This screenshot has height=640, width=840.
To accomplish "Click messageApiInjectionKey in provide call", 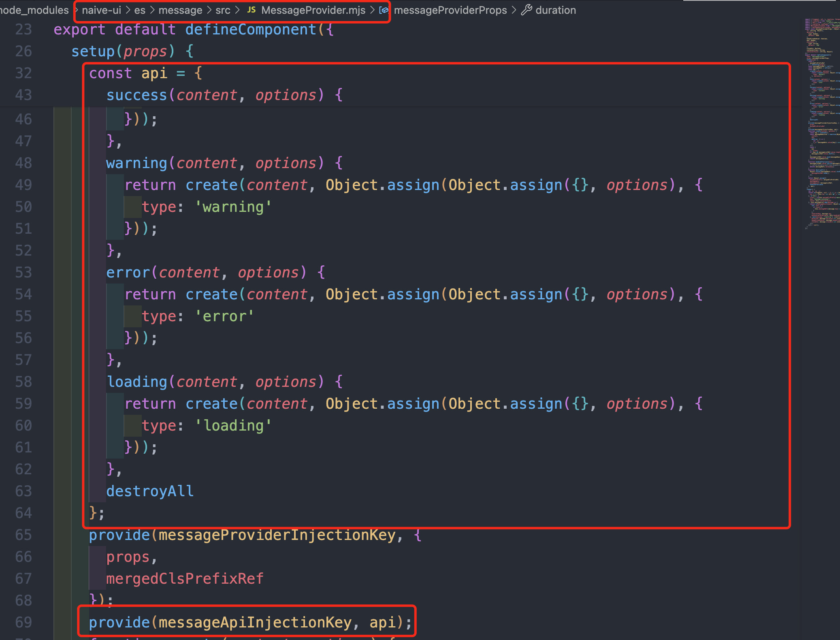I will [255, 623].
